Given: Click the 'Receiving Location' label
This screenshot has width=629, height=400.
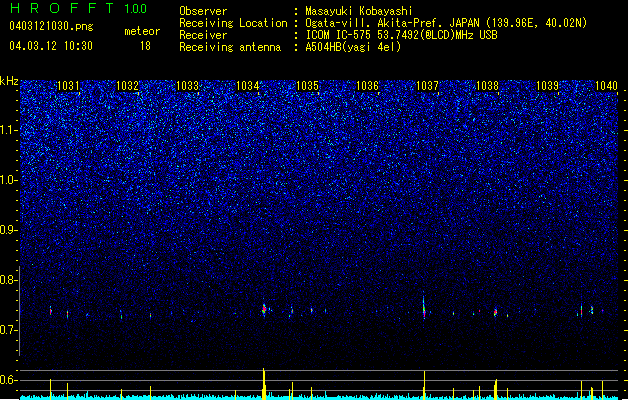Looking at the screenshot, I should tap(233, 23).
